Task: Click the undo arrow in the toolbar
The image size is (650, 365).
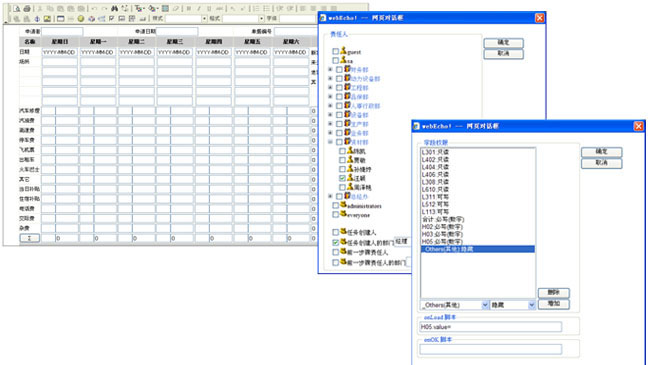Action: pos(94,8)
